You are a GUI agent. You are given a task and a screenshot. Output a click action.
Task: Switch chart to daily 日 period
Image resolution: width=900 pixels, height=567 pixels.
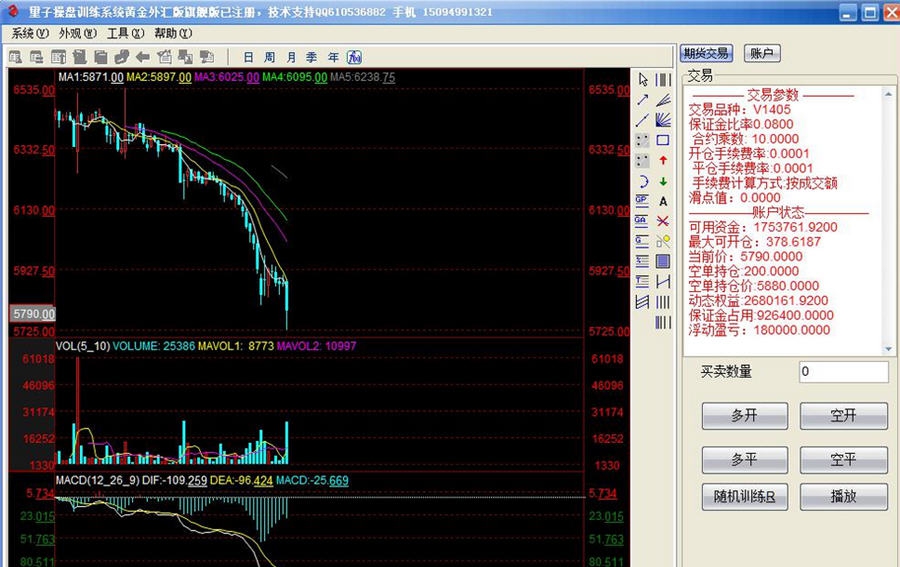(x=248, y=57)
